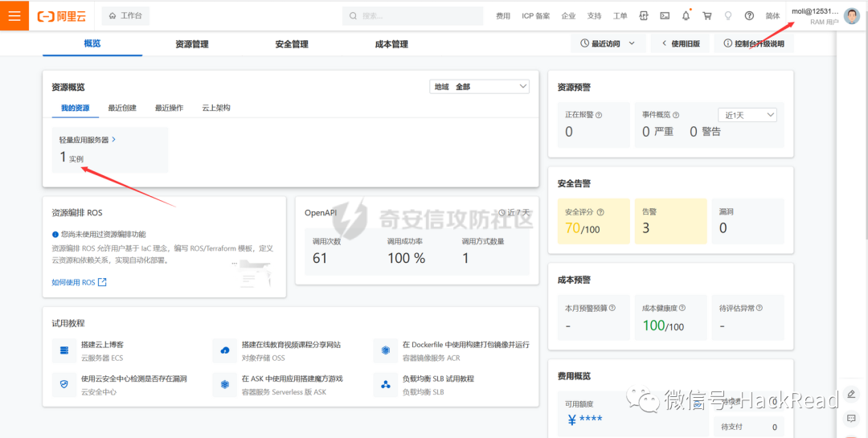Select the 云上架构 sub-tab
Image resolution: width=868 pixels, height=438 pixels.
pos(216,108)
